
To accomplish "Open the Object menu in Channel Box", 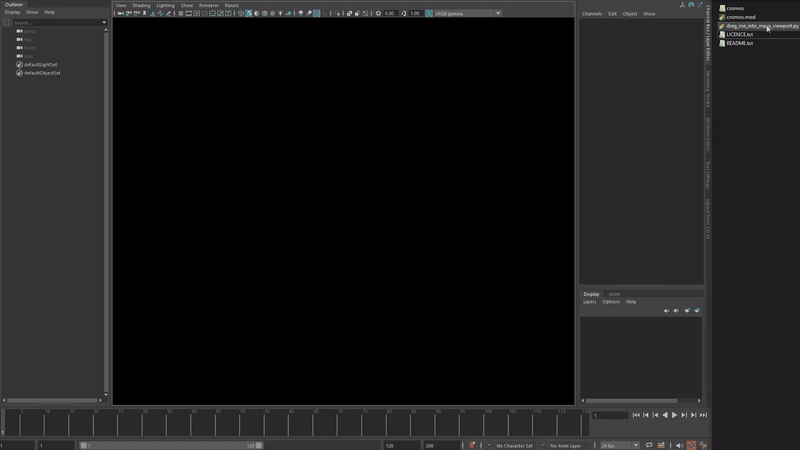I will (630, 14).
